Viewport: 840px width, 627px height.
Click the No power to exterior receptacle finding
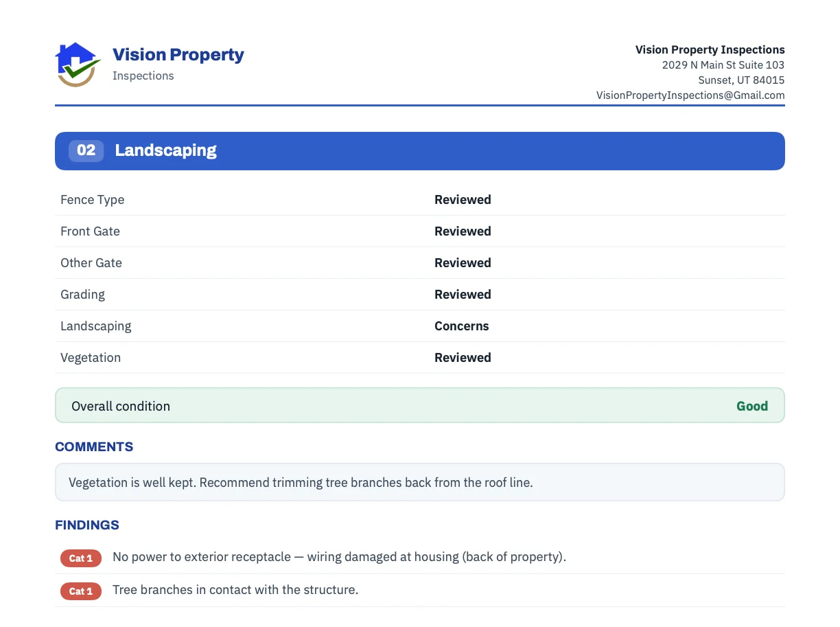340,557
